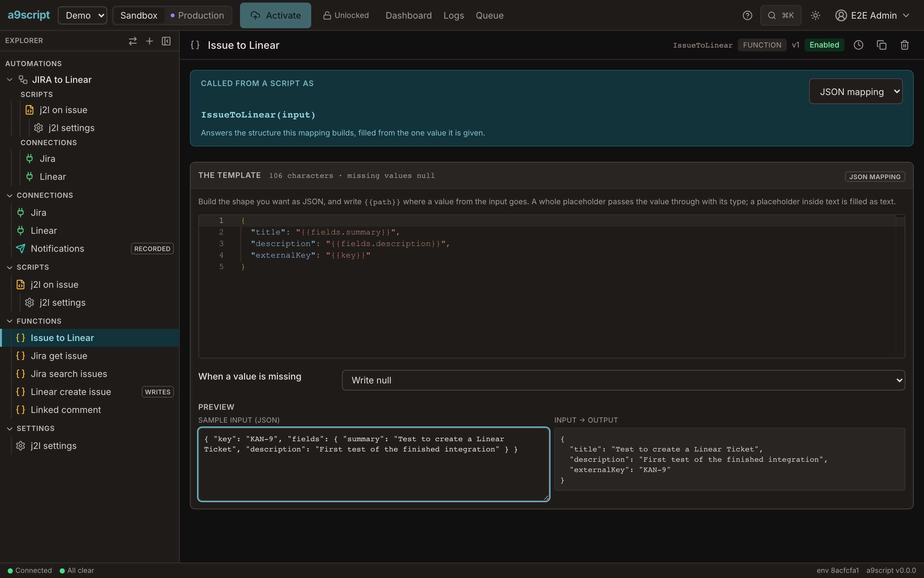Click the braces icon of Jira search issues
The image size is (924, 578).
point(21,374)
